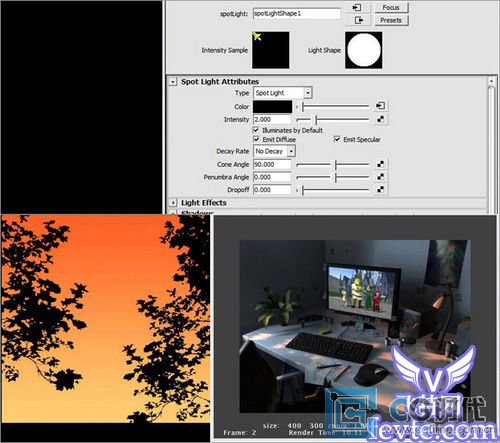Click the Intensity Sample thumbnail
Screen dimensions: 500x443
pyautogui.click(x=271, y=50)
